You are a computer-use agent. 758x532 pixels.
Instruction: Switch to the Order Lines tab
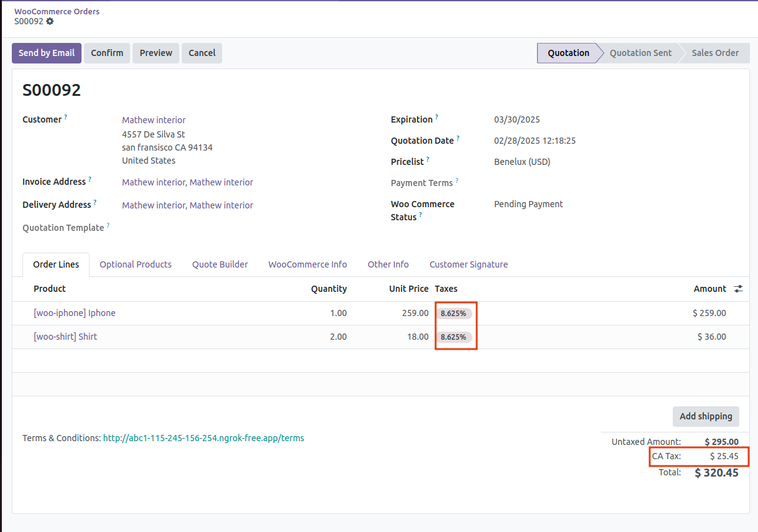(x=56, y=264)
